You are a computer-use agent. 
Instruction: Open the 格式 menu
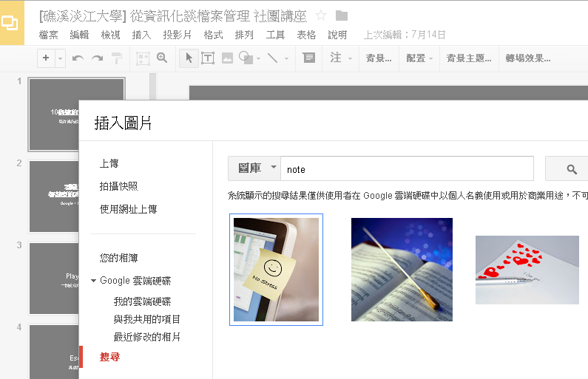pos(213,35)
